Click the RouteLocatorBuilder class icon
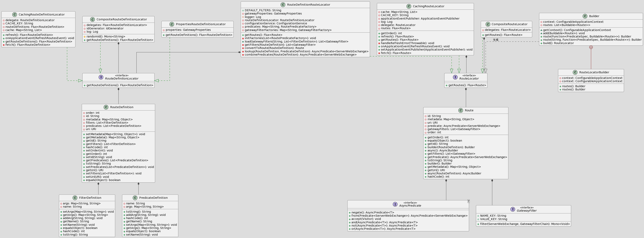 [575, 72]
